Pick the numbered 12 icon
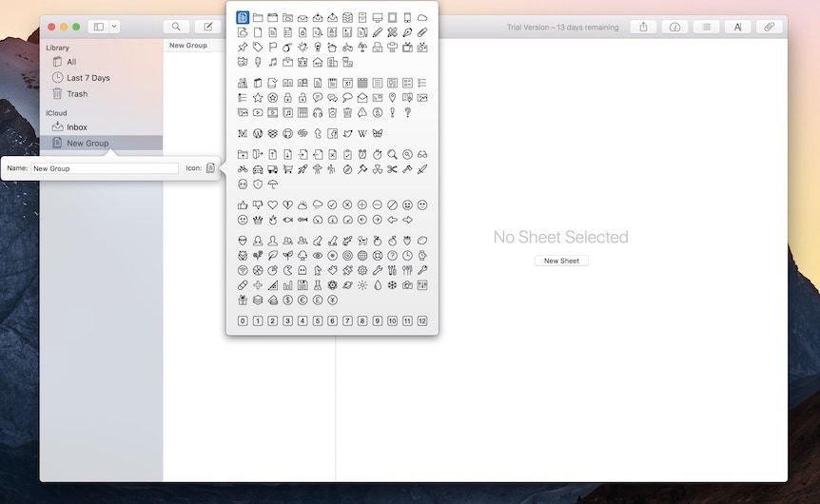820x504 pixels. coord(422,320)
